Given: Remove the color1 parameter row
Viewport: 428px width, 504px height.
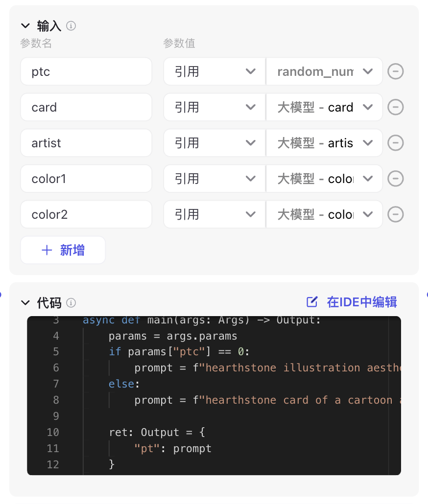Looking at the screenshot, I should pos(395,179).
